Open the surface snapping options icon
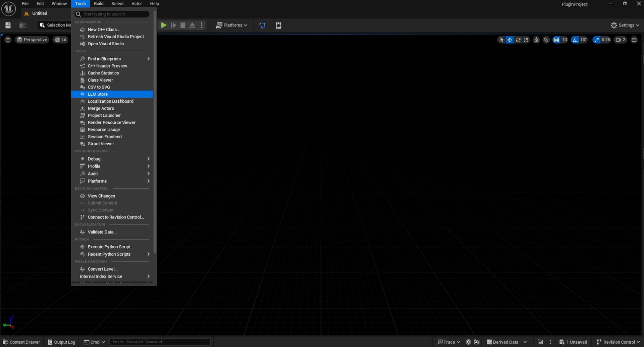Image resolution: width=644 pixels, height=347 pixels. (x=546, y=40)
